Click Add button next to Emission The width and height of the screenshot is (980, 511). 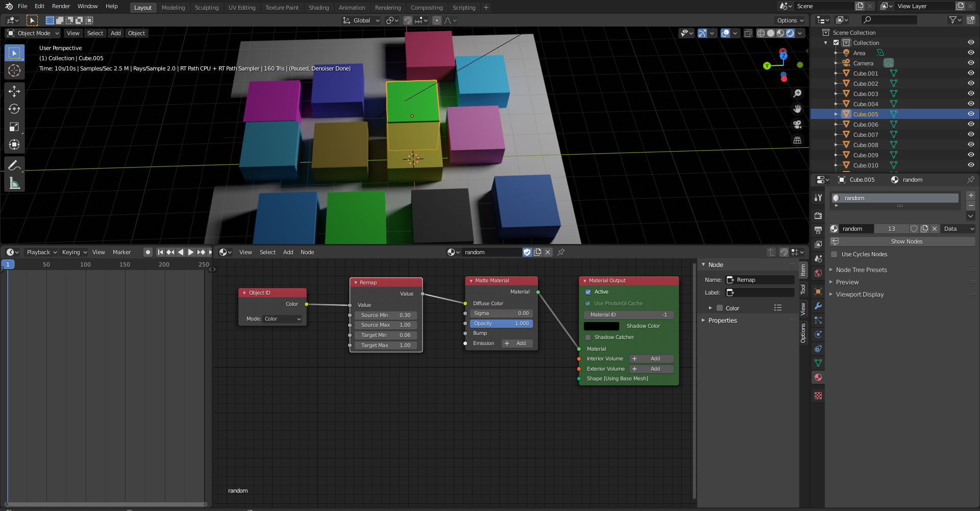pos(517,344)
